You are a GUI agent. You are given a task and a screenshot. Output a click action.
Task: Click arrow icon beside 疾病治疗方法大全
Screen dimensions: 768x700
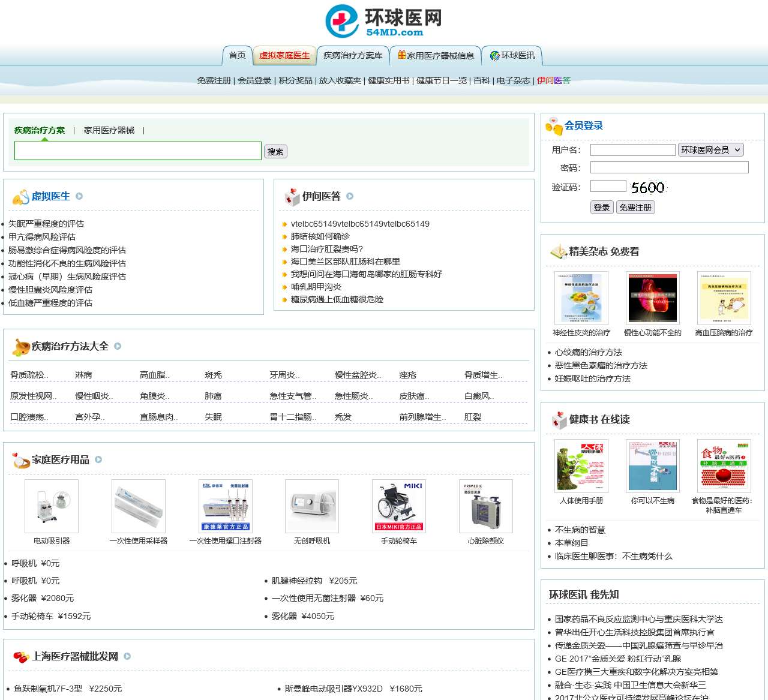coord(118,346)
